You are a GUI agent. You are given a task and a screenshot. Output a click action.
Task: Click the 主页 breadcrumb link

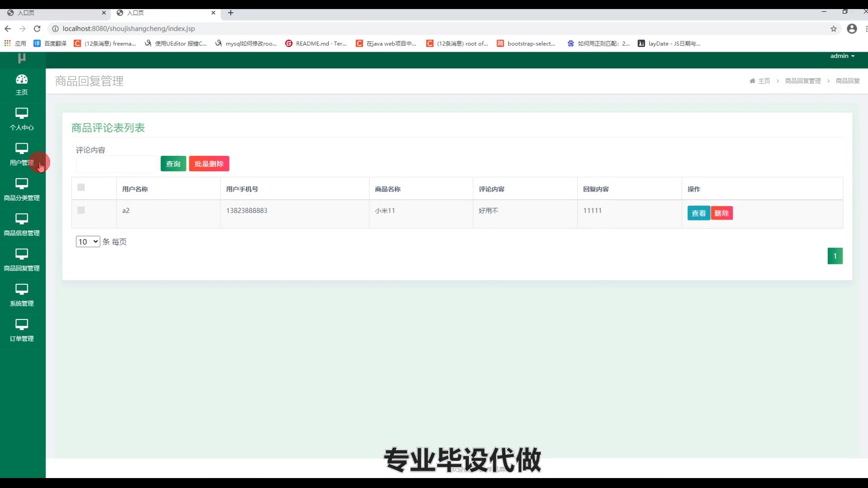(x=764, y=81)
